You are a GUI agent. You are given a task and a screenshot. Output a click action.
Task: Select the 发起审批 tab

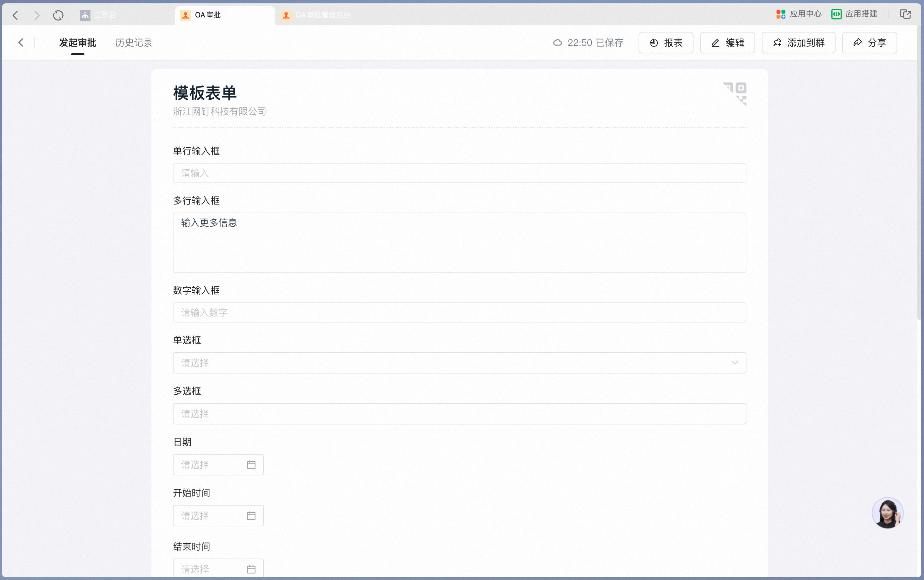coord(77,43)
